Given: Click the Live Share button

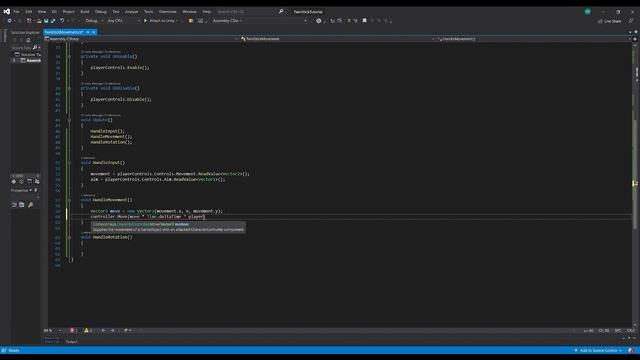Looking at the screenshot, I should pos(610,21).
